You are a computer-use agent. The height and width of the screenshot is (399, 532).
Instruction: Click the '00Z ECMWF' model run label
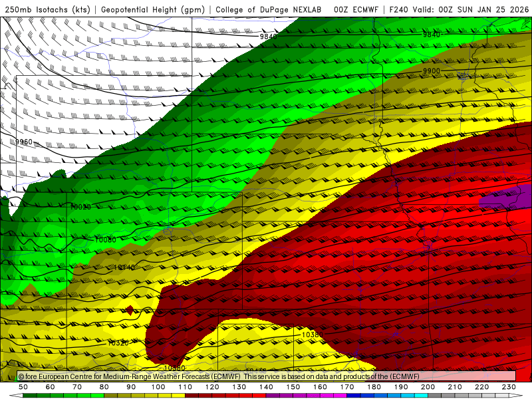point(356,9)
